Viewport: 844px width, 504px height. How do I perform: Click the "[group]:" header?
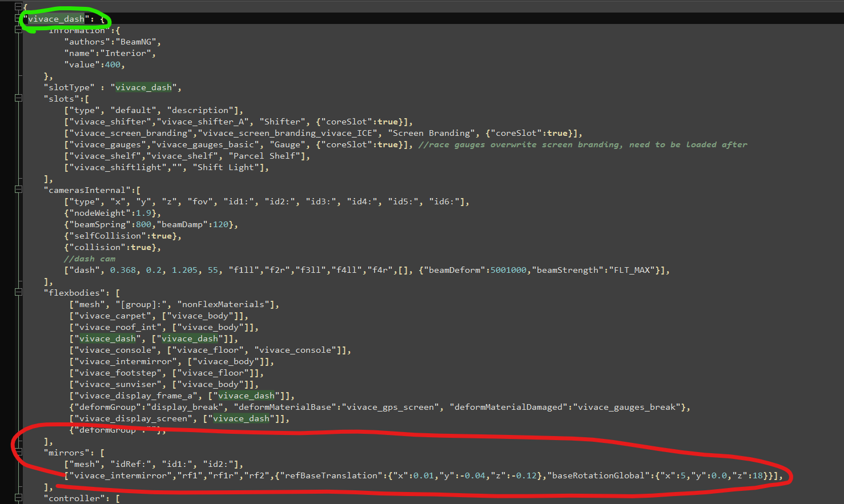point(141,304)
